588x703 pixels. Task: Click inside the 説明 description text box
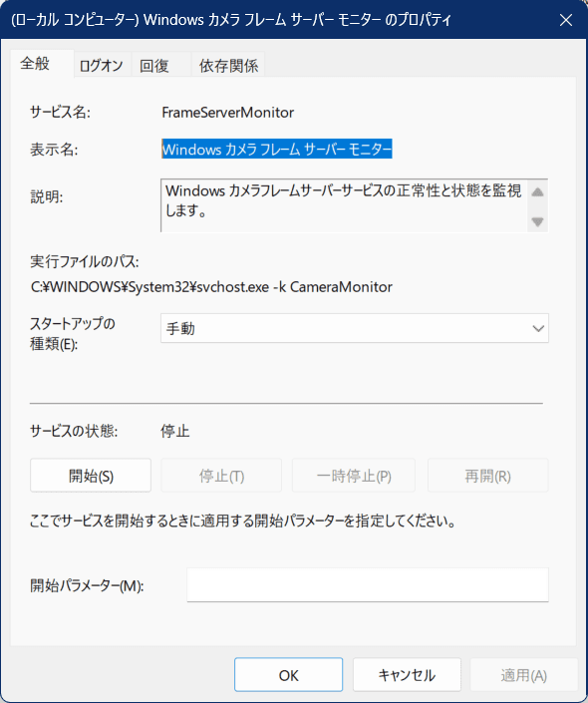coord(344,205)
